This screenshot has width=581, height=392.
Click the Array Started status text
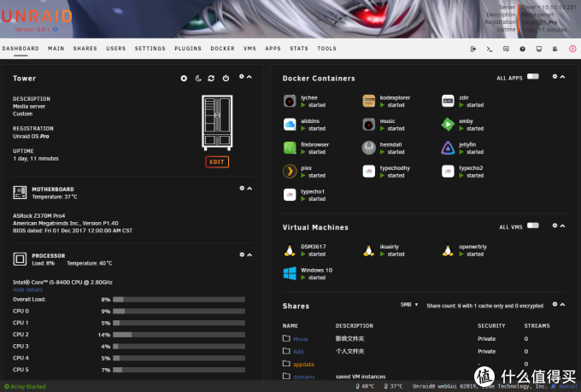click(25, 386)
